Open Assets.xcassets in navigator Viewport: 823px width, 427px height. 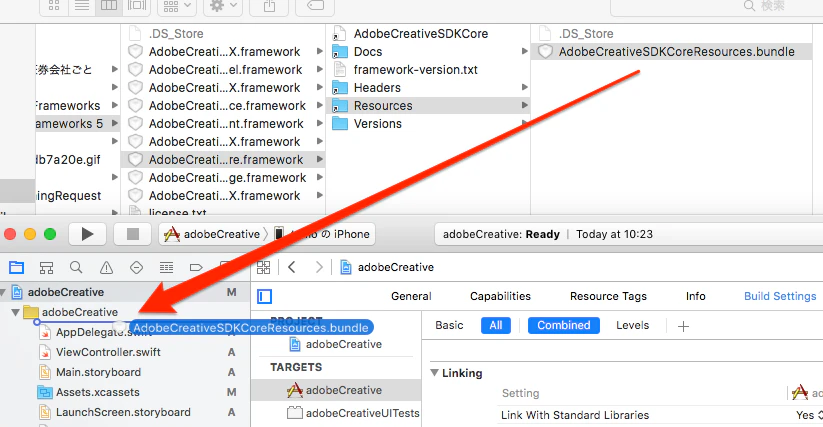98,392
